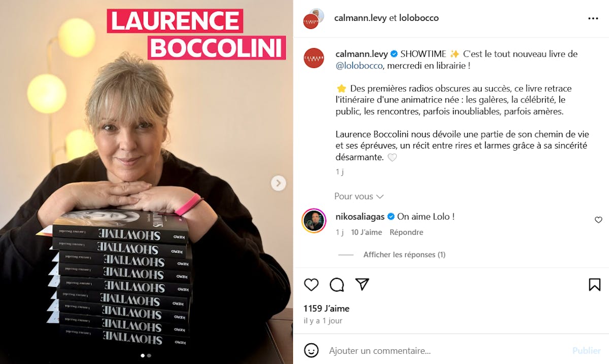Go to next photo with arrow

278,183
